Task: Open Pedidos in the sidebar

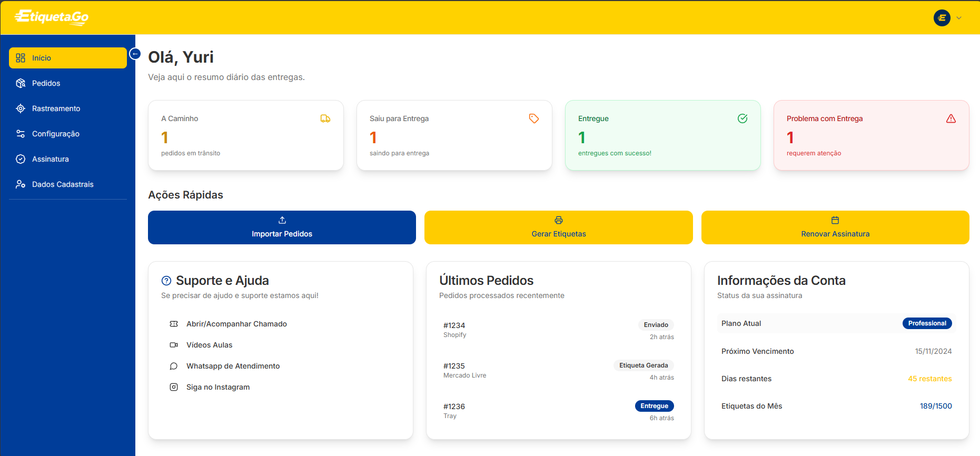Action: click(x=46, y=83)
